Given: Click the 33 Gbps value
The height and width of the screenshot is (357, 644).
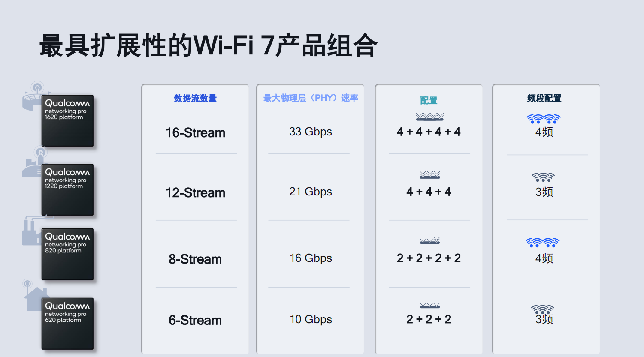Looking at the screenshot, I should coord(311,132).
